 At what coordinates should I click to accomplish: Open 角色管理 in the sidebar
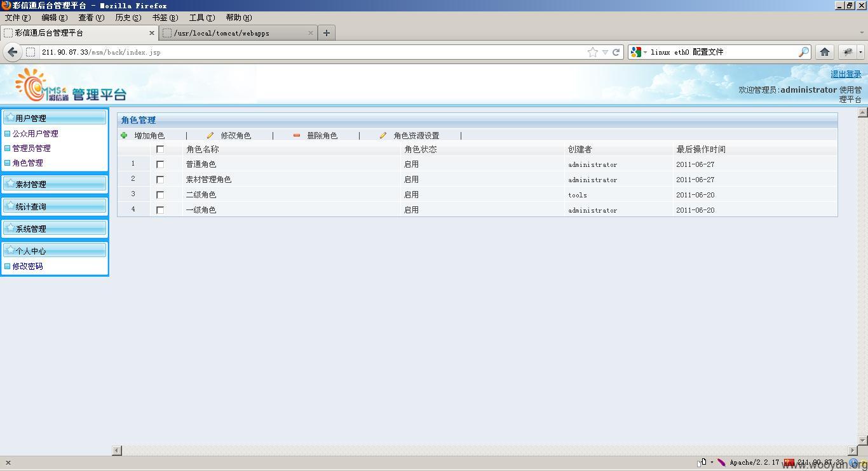(27, 163)
